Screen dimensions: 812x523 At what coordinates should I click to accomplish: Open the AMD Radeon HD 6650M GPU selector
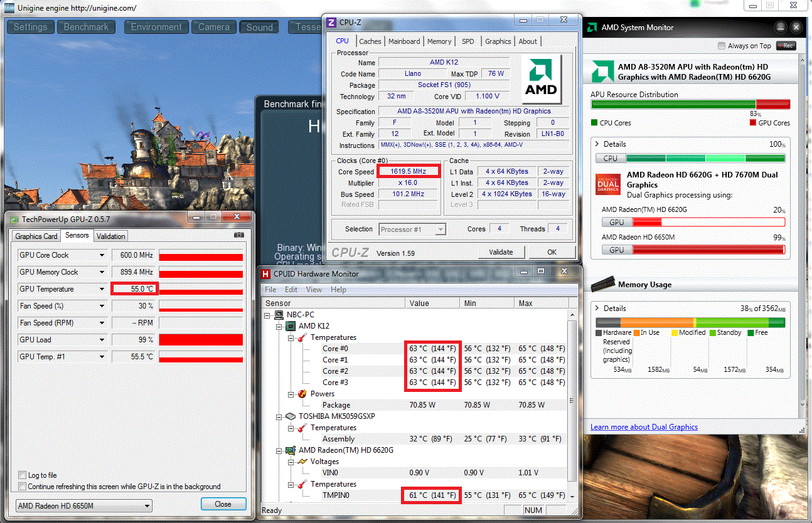pyautogui.click(x=83, y=506)
